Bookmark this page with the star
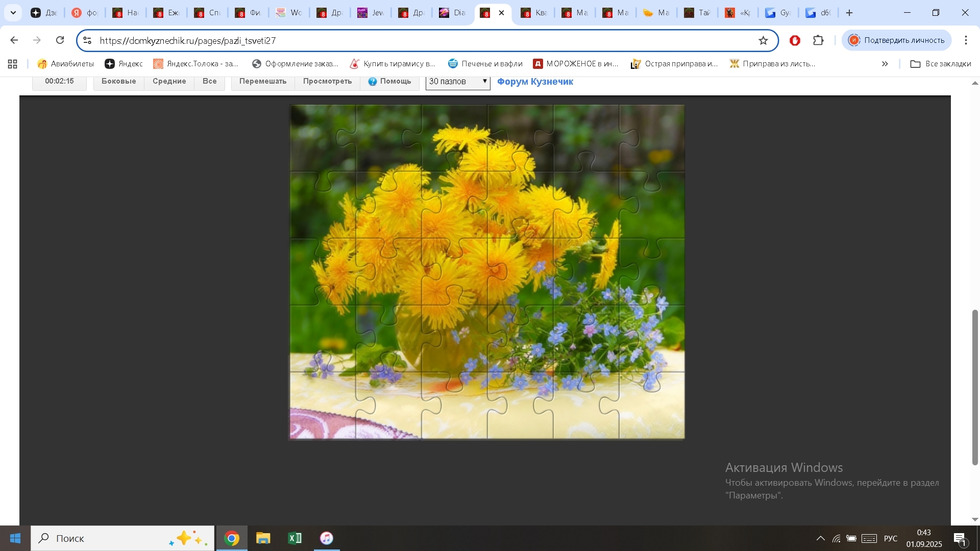 point(763,40)
